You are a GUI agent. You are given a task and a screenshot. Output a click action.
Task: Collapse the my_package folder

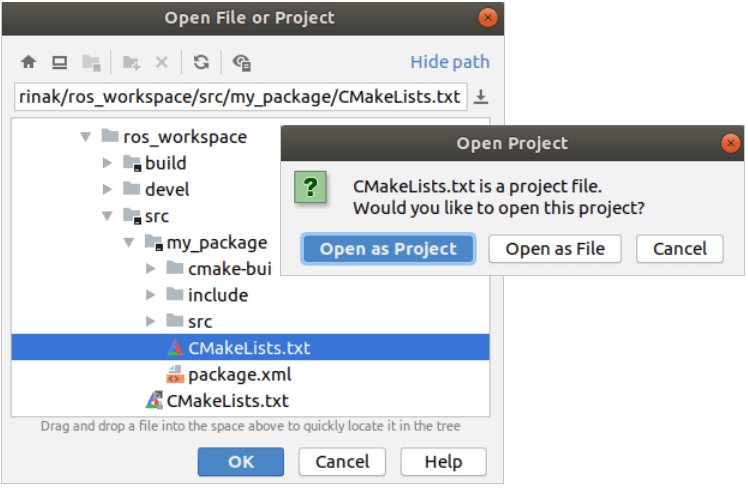click(x=129, y=242)
